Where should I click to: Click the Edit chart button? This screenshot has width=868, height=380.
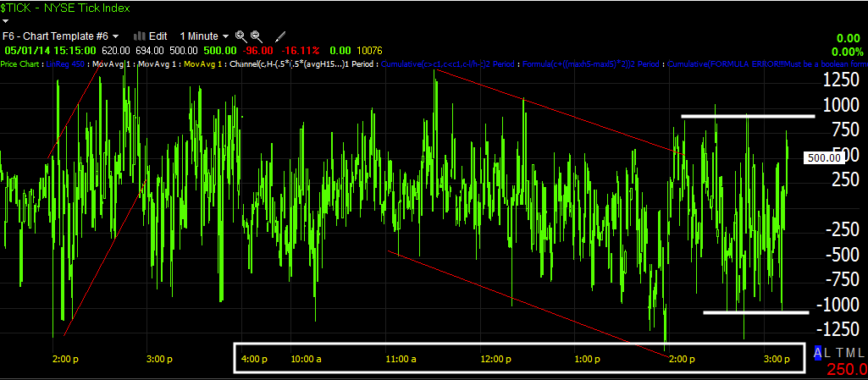pos(158,36)
